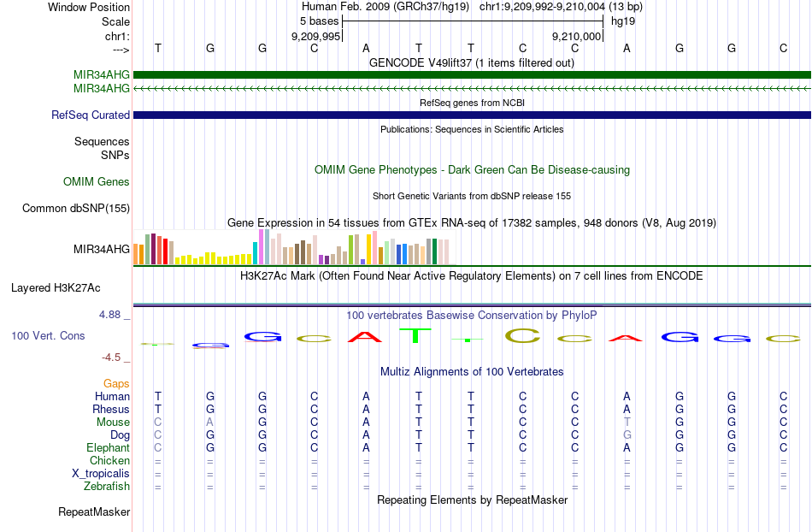Image resolution: width=812 pixels, height=532 pixels.
Task: Click the Chicken alignment row label
Action: (x=109, y=460)
